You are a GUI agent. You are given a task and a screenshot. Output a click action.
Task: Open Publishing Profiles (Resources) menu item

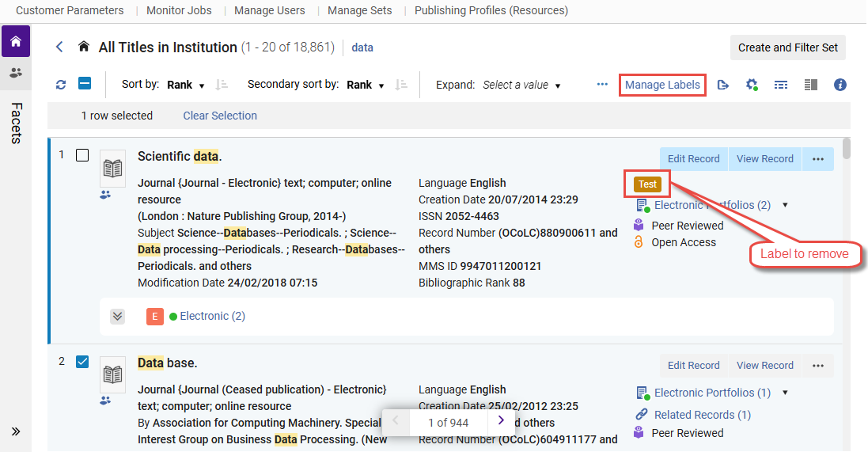pos(491,10)
